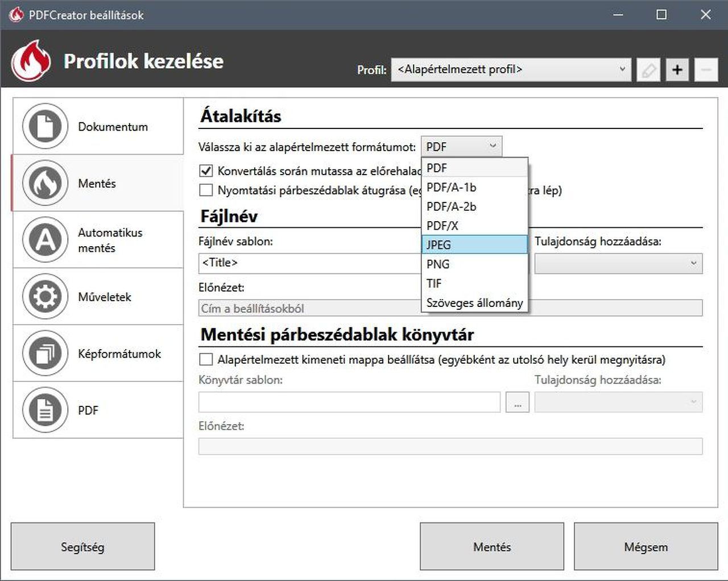
Task: Switch to the Mentés sidebar tab
Action: pyautogui.click(x=98, y=183)
